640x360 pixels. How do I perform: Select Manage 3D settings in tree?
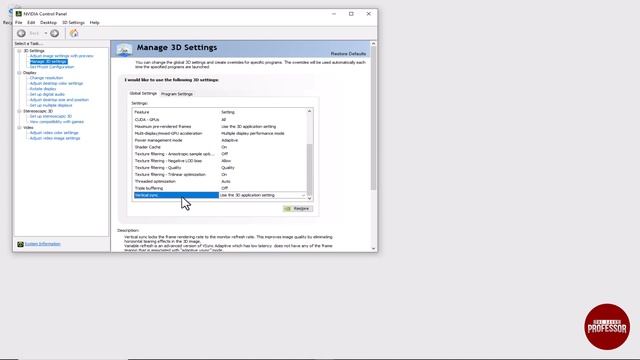click(x=48, y=62)
